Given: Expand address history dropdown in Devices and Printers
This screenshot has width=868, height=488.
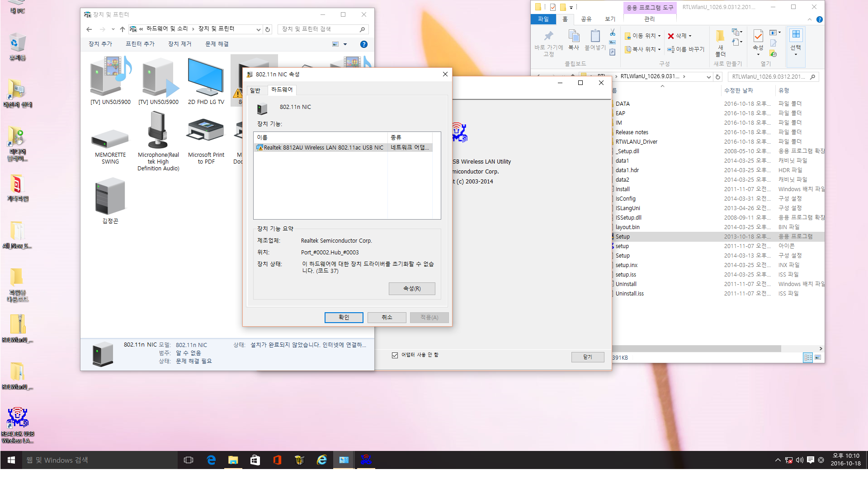Looking at the screenshot, I should [x=258, y=29].
